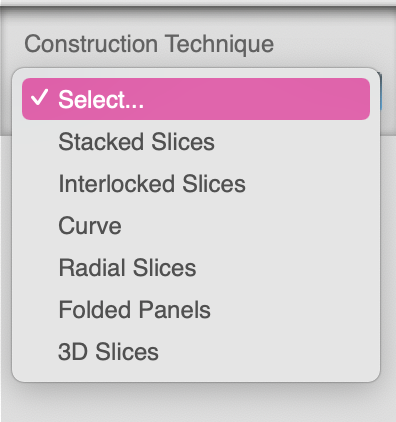Click the last list entry, 3D Slices
This screenshot has width=396, height=422.
pyautogui.click(x=196, y=351)
